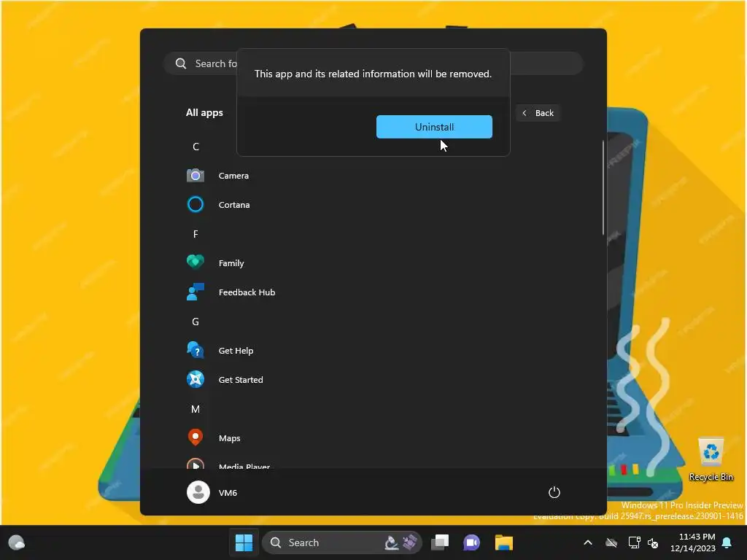This screenshot has width=747, height=560.
Task: Click the Start menu search field
Action: [373, 63]
